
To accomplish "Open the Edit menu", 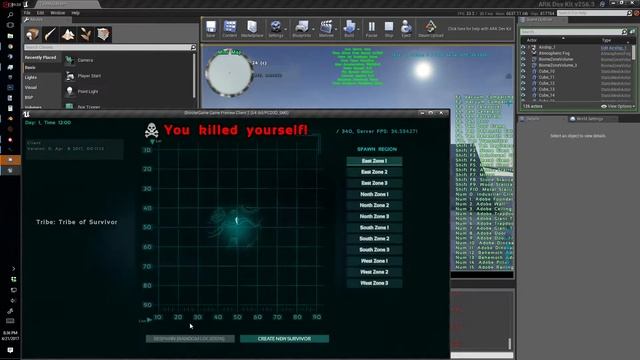I will pos(40,13).
